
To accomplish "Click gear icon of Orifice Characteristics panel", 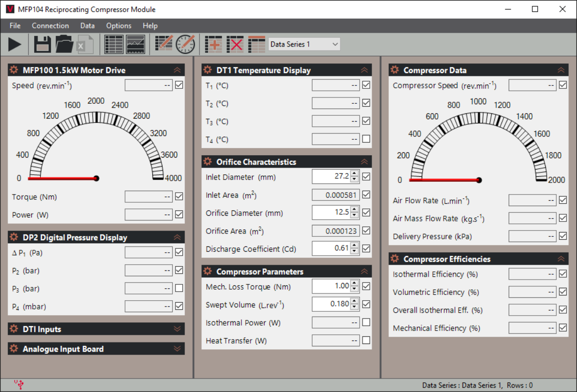I will tap(207, 161).
